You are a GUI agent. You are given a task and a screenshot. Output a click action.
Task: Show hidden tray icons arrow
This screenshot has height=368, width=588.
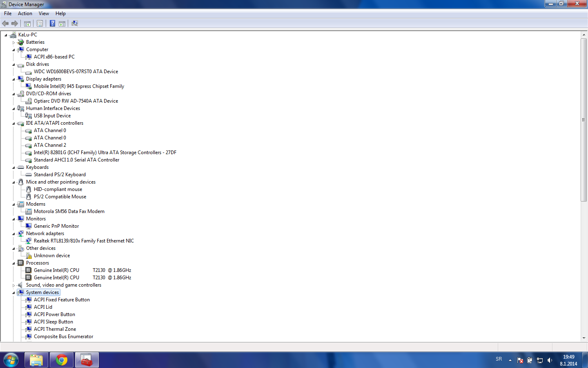click(510, 360)
